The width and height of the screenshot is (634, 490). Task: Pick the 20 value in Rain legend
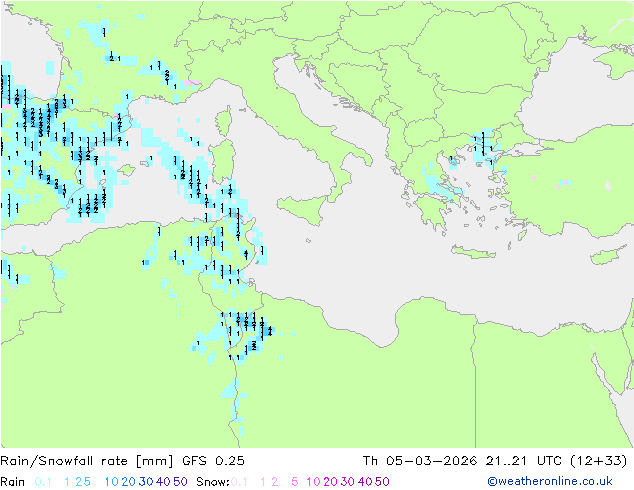[x=128, y=482]
